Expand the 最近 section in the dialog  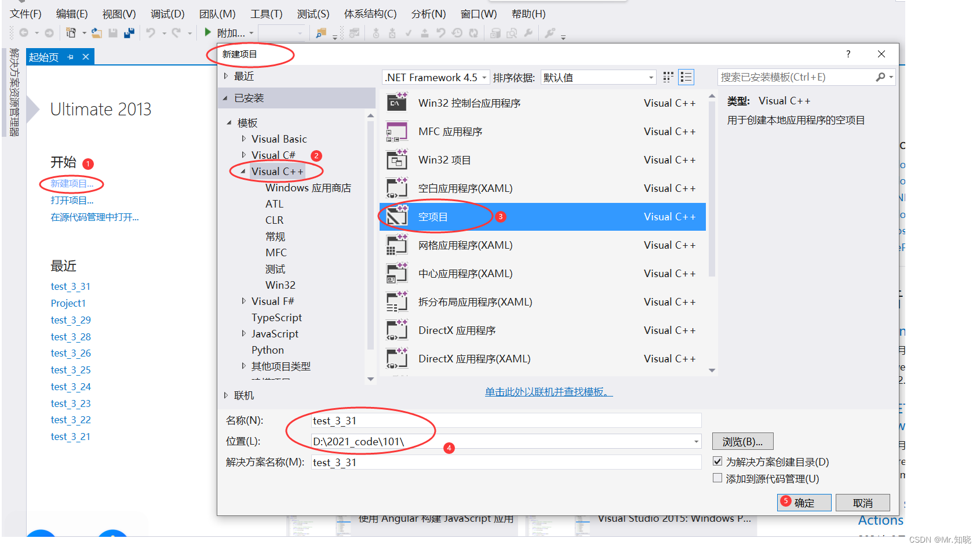[x=226, y=76]
